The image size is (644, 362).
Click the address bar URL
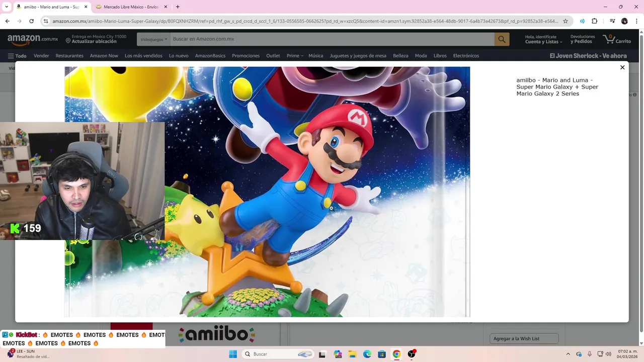(305, 21)
